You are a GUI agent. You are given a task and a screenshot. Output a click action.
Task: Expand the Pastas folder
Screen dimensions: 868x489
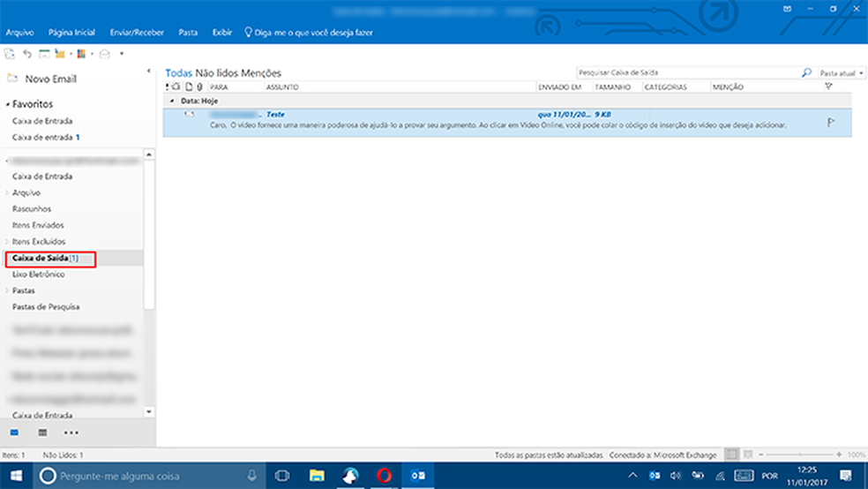[7, 290]
